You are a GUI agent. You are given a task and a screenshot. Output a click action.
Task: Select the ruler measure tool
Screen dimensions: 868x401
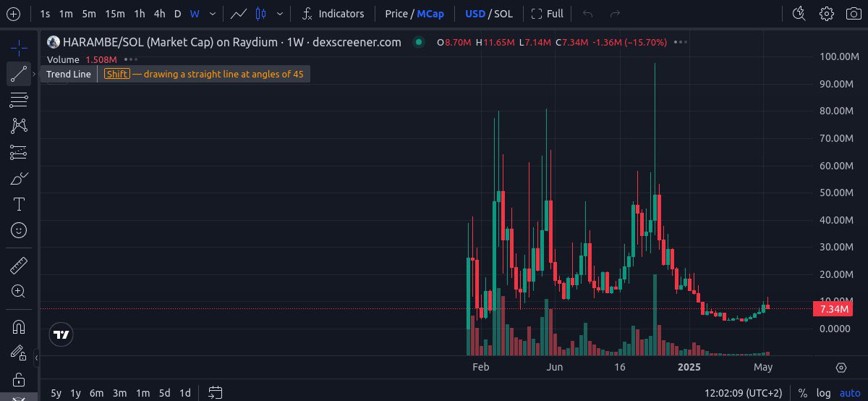[x=19, y=265]
